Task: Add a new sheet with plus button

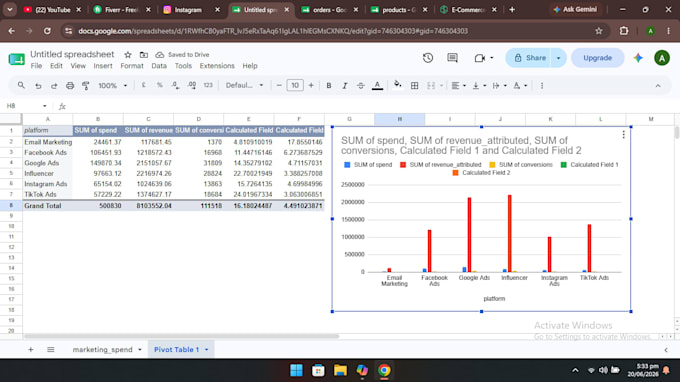Action: [31, 349]
